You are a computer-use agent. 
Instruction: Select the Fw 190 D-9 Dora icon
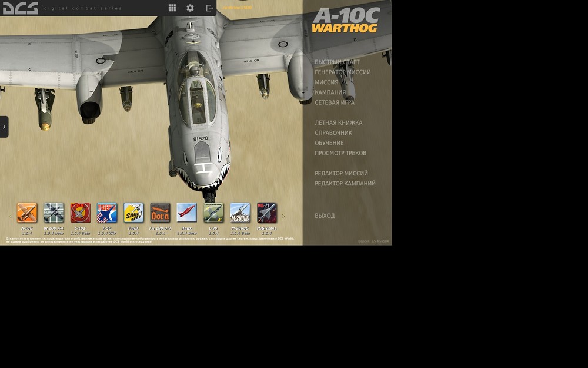[x=160, y=213]
